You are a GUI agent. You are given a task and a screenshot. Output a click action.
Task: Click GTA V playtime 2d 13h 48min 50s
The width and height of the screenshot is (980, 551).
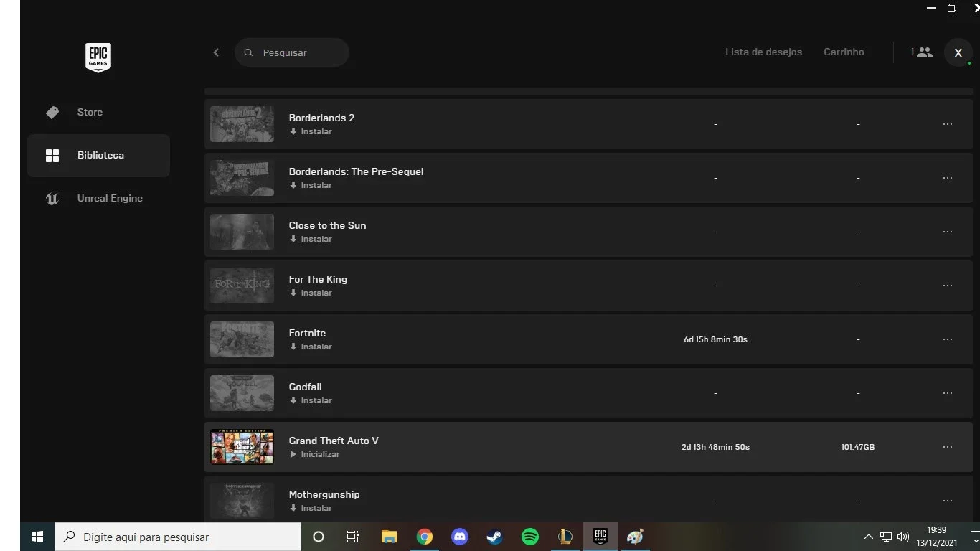[715, 447]
